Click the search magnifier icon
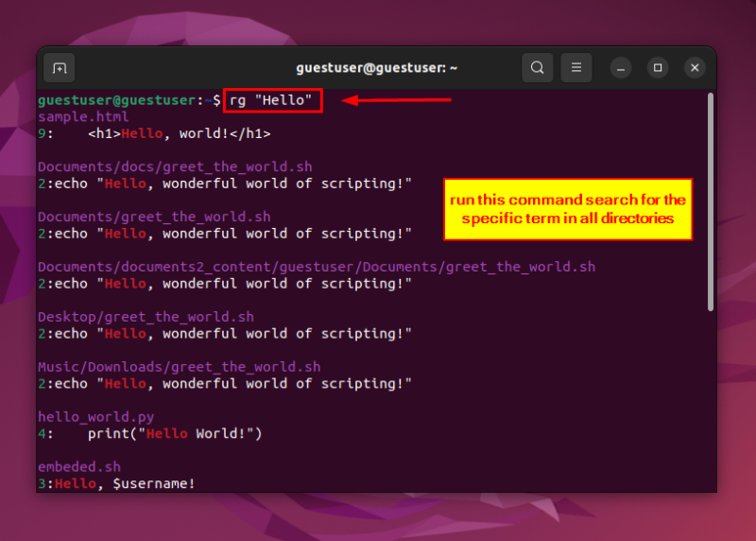This screenshot has height=541, width=756. (537, 68)
